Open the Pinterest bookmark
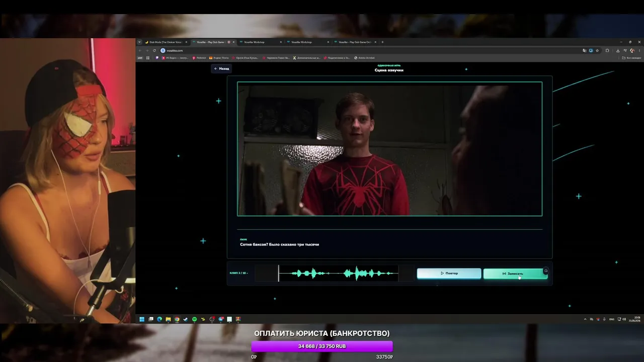 (x=199, y=58)
